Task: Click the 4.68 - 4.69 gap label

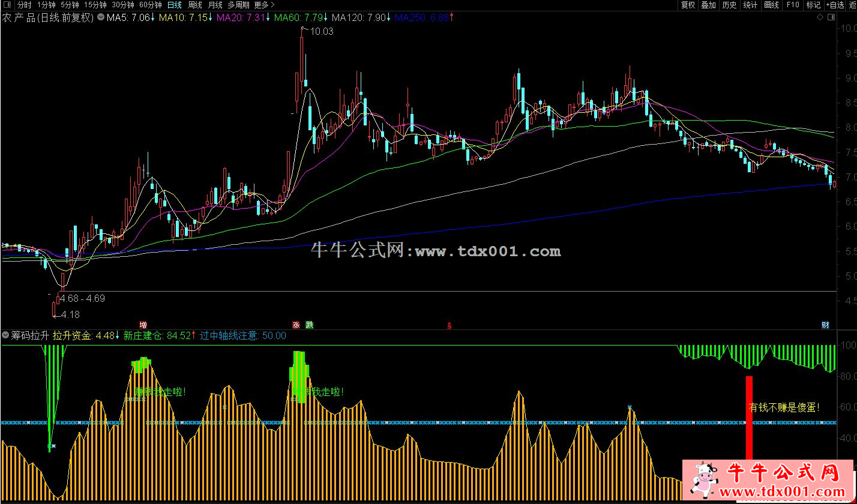Action: click(x=82, y=298)
